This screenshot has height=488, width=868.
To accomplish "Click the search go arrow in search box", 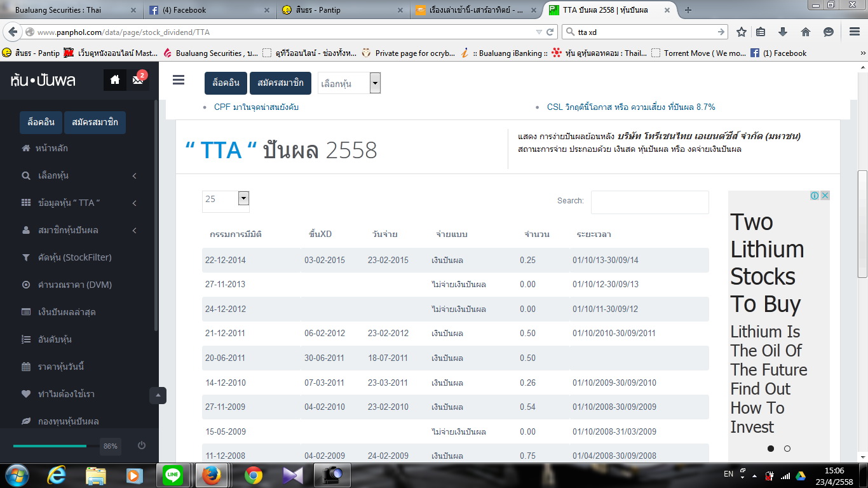I will click(x=721, y=32).
